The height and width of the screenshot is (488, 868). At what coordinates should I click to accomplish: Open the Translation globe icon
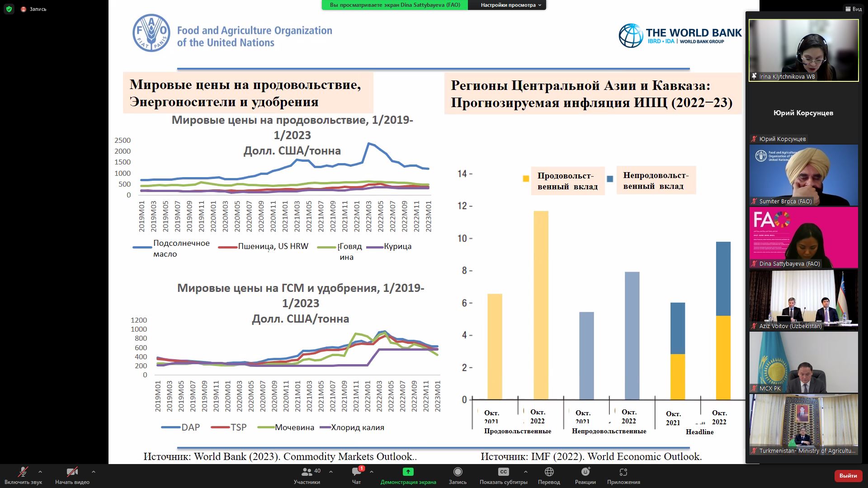549,472
